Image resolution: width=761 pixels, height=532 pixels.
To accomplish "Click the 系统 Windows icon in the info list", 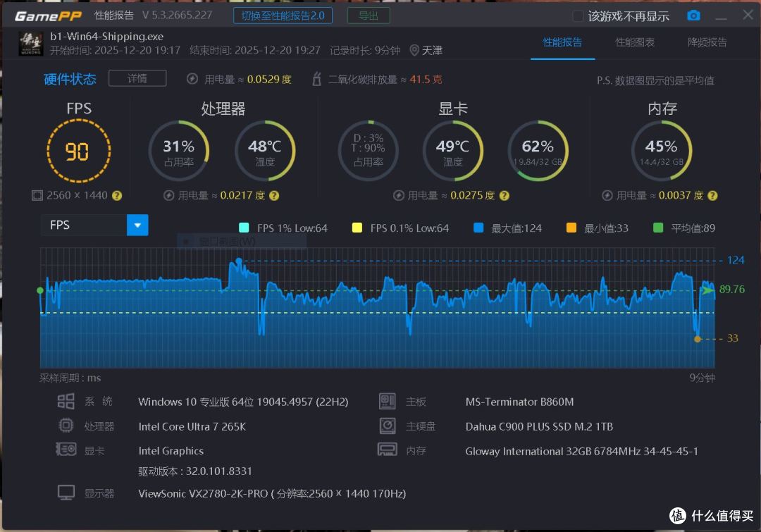I will coord(66,402).
